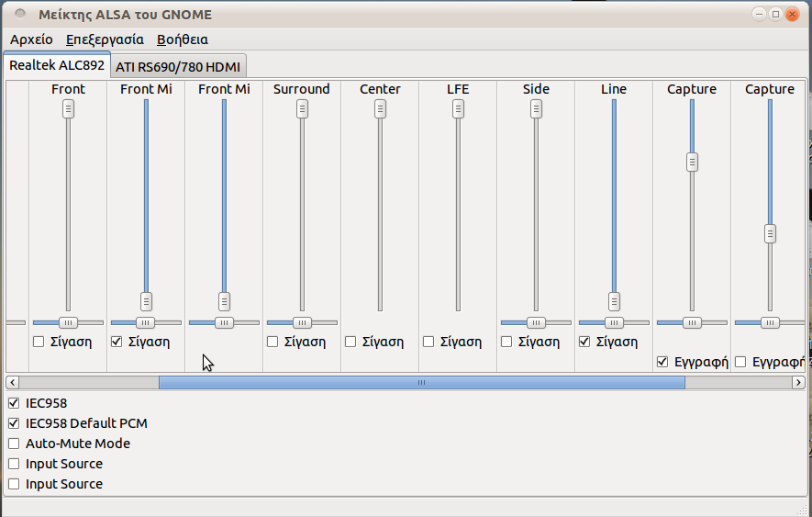The width and height of the screenshot is (812, 517).
Task: Switch to the ATI RS690/780 HDMI tab
Action: pos(178,67)
